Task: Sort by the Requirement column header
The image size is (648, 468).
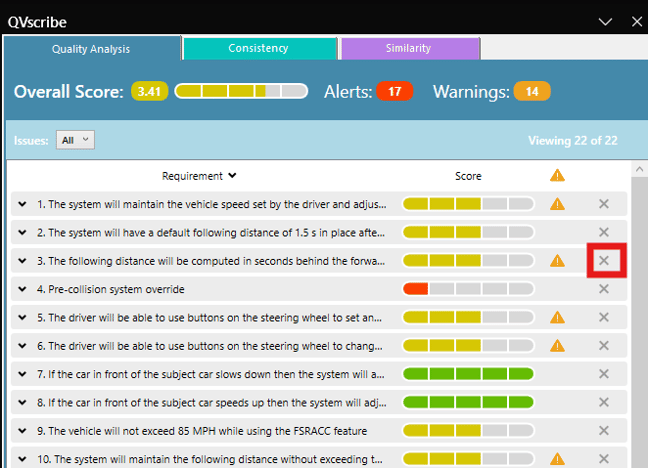Action: click(x=199, y=176)
